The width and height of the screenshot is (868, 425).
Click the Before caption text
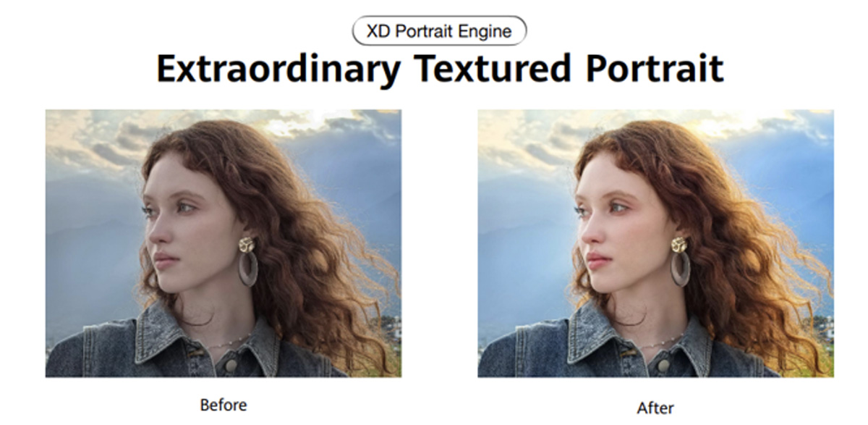click(224, 405)
